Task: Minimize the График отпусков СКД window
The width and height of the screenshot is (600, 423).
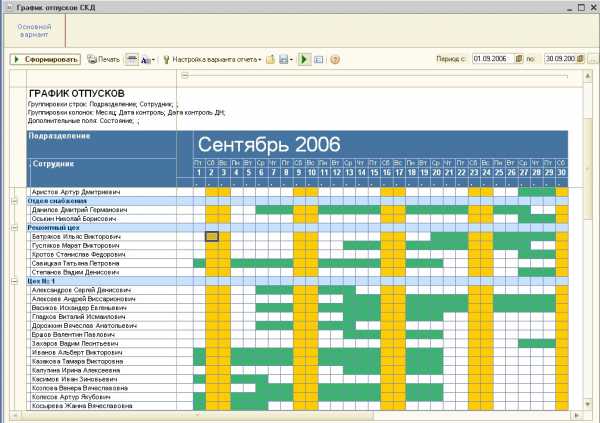Action: pyautogui.click(x=570, y=7)
